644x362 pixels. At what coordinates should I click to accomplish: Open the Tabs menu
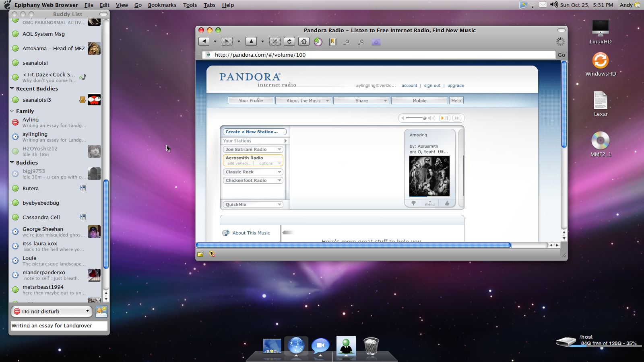(209, 5)
